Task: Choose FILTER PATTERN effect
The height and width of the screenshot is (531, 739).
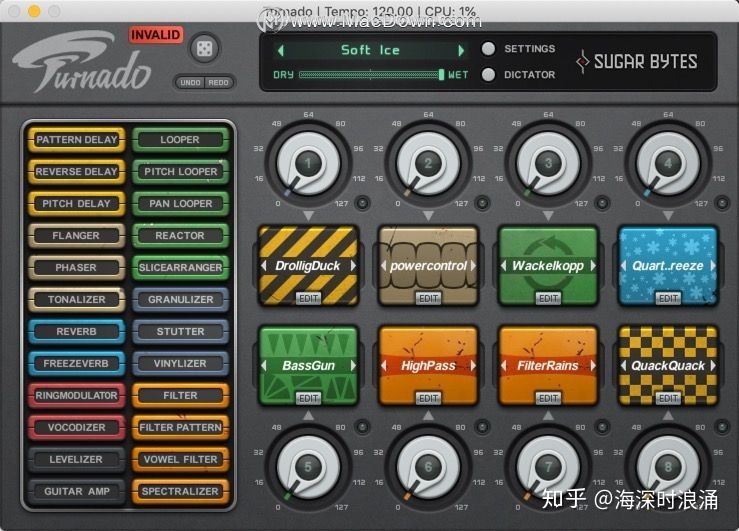Action: pyautogui.click(x=180, y=428)
